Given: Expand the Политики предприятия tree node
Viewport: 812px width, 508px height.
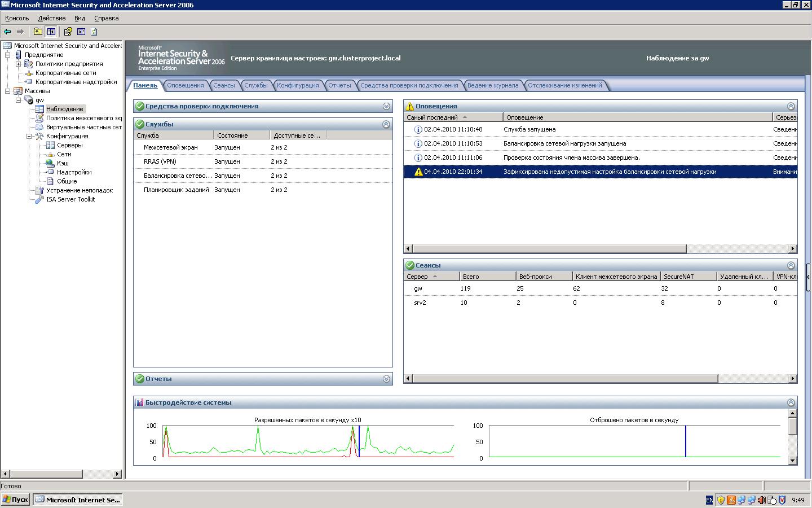Looking at the screenshot, I should [18, 64].
